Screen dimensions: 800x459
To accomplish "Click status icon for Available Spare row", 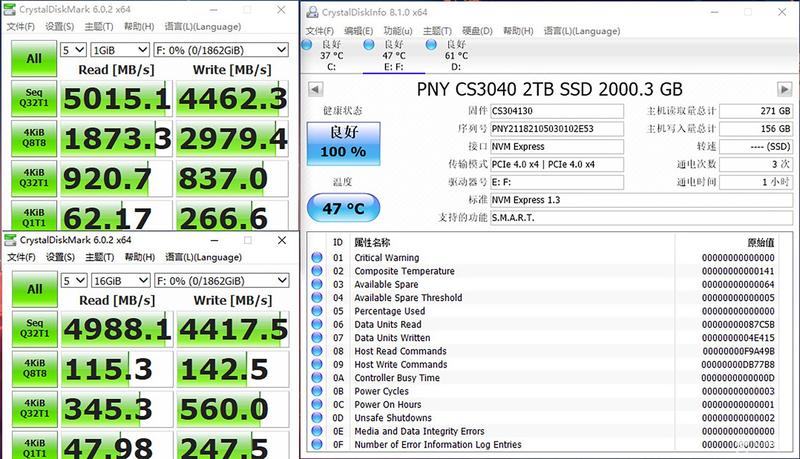I will point(317,284).
